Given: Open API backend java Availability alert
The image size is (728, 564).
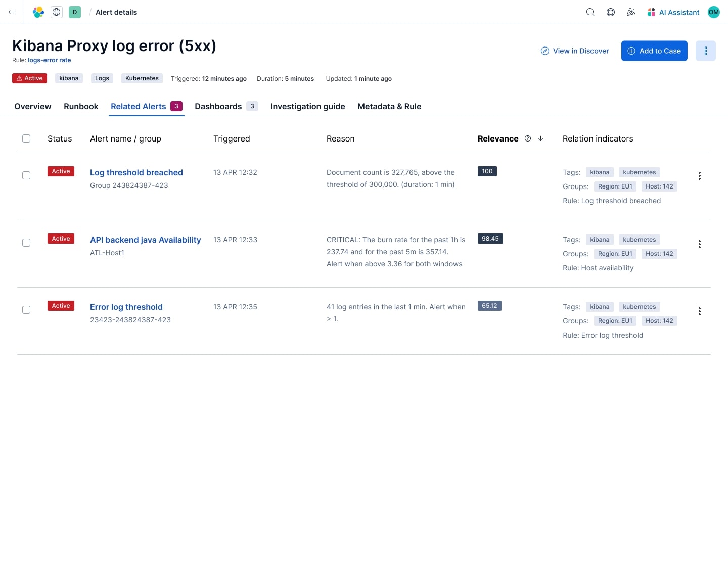Looking at the screenshot, I should [146, 240].
